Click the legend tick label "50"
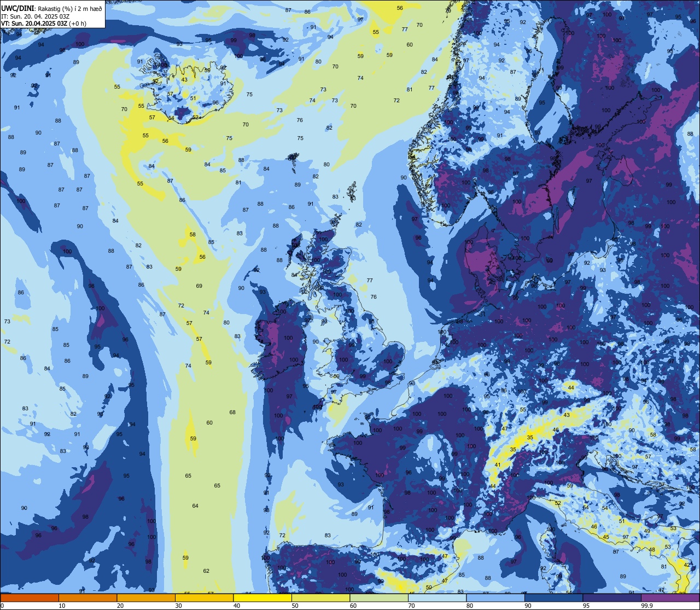 click(295, 606)
